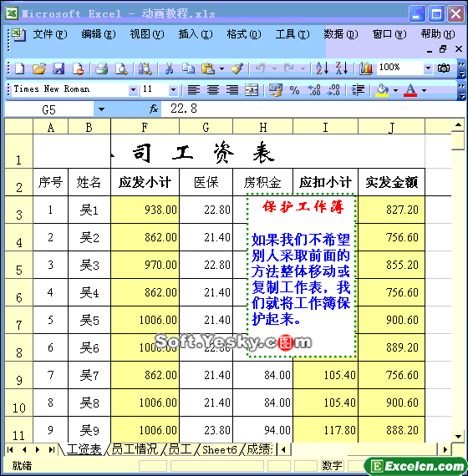The height and width of the screenshot is (476, 468).
Task: Redo the last undone action
Action: tap(288, 68)
